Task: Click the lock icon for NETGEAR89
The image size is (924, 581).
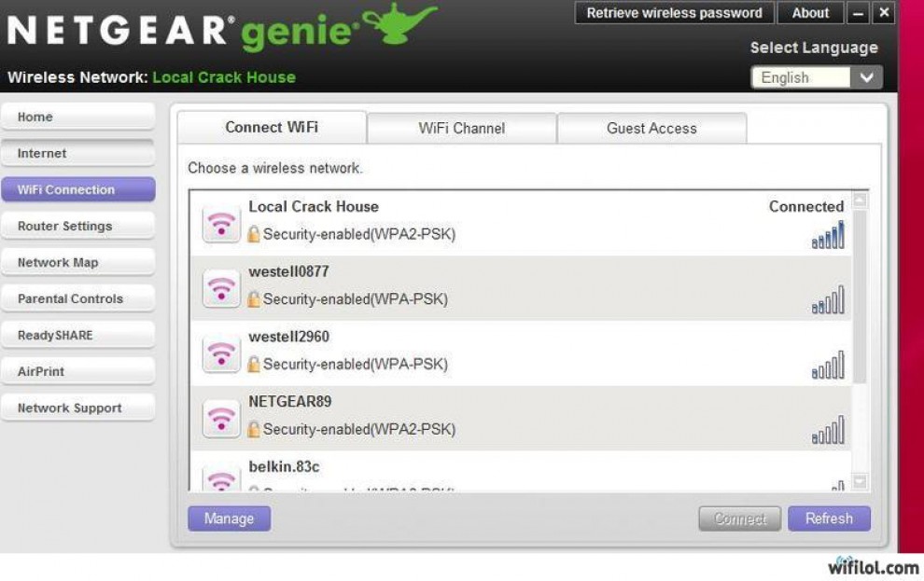Action: tap(253, 429)
